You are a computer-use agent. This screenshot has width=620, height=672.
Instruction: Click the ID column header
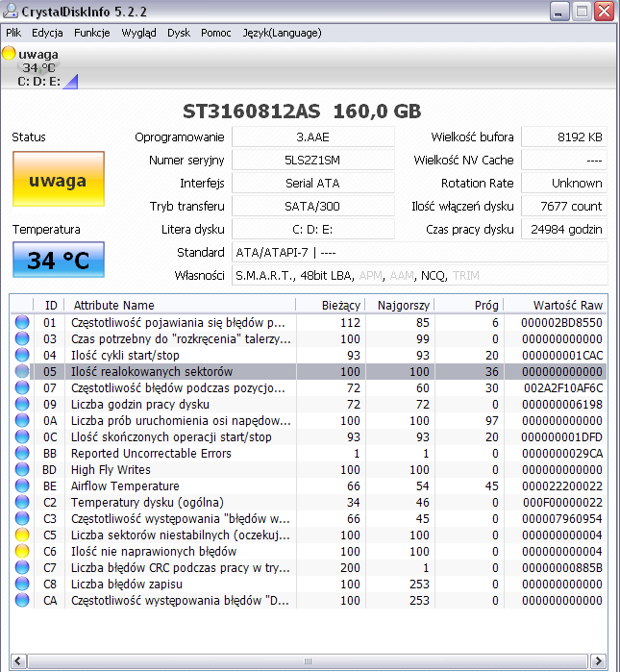(49, 305)
